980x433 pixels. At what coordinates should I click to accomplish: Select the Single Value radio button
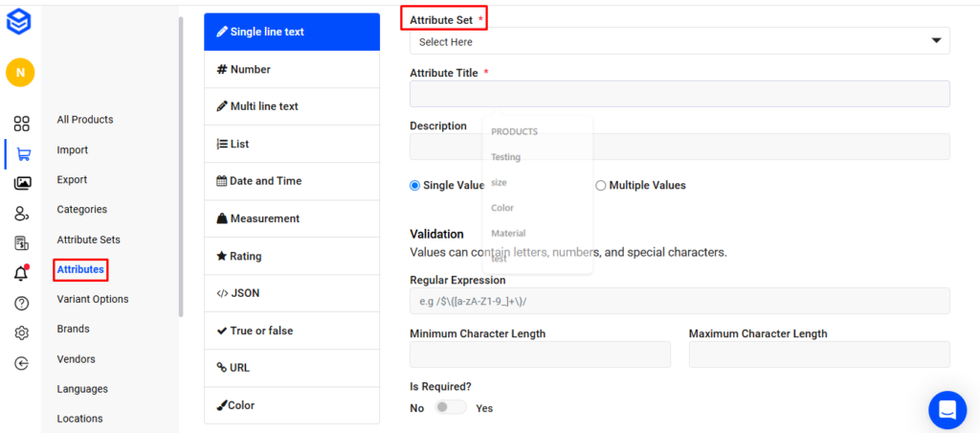pos(415,186)
